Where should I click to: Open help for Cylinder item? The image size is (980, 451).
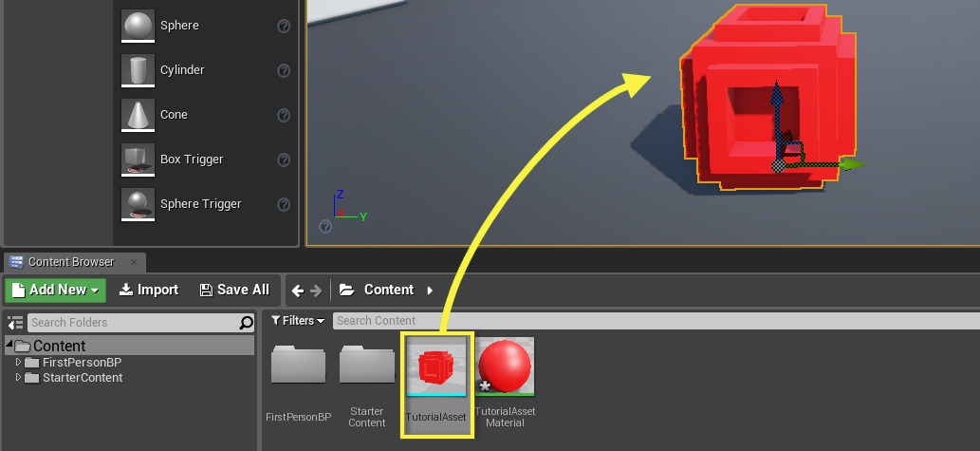284,70
